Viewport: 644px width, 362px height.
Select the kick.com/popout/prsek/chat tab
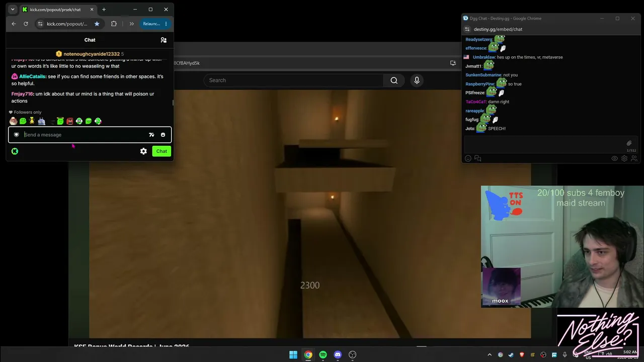[x=58, y=10]
